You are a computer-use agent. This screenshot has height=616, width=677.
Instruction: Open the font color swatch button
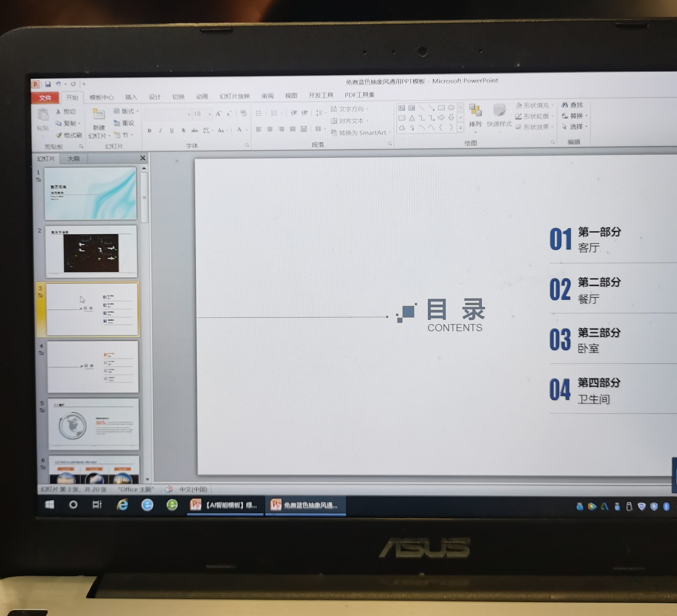coord(239,130)
